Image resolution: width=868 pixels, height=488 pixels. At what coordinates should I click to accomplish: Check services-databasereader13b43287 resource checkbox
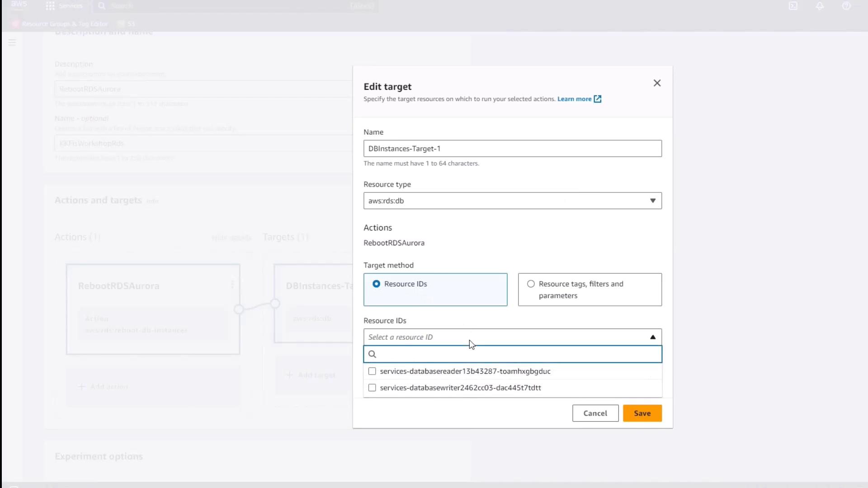pyautogui.click(x=372, y=371)
